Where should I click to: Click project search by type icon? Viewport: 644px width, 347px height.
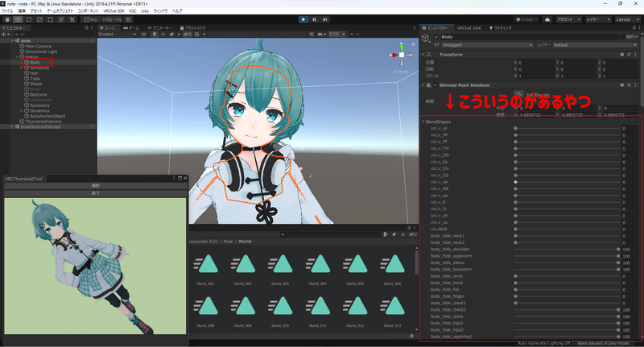[x=385, y=234]
